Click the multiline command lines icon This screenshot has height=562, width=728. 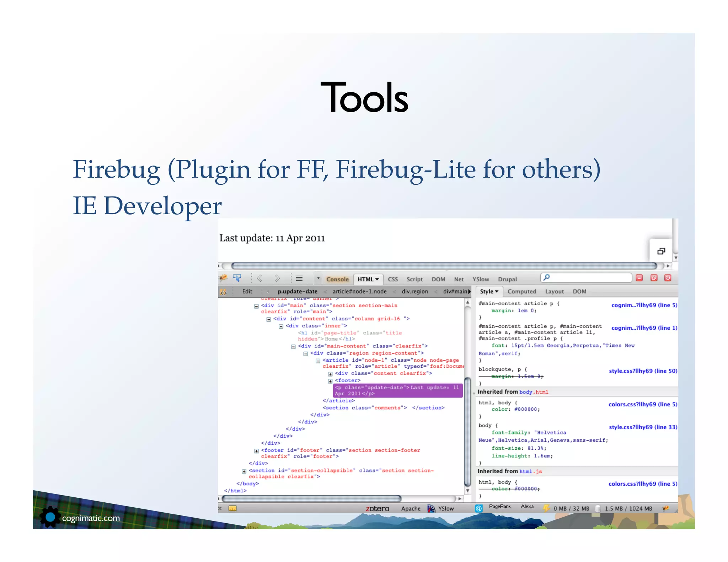(x=299, y=278)
